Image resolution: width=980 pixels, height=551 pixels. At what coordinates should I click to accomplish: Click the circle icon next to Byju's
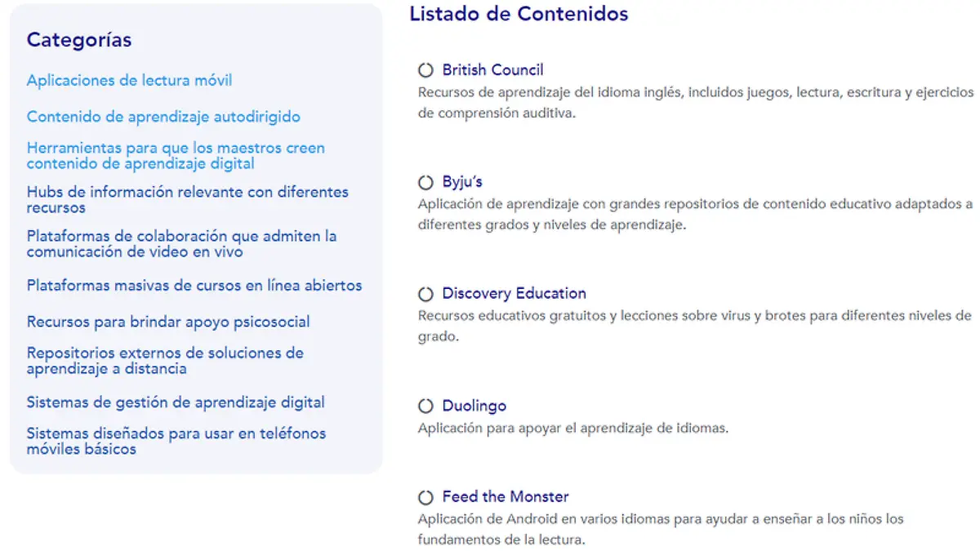[x=425, y=183]
